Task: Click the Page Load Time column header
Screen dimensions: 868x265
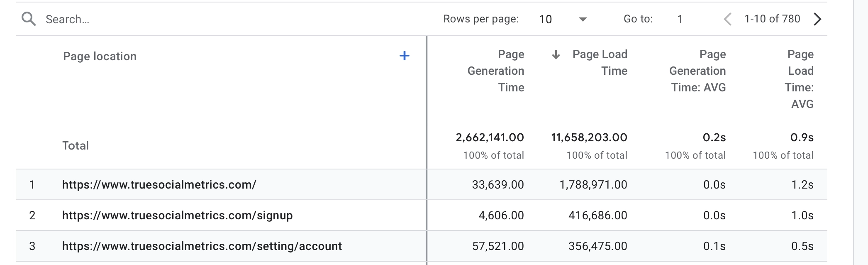Action: coord(600,62)
